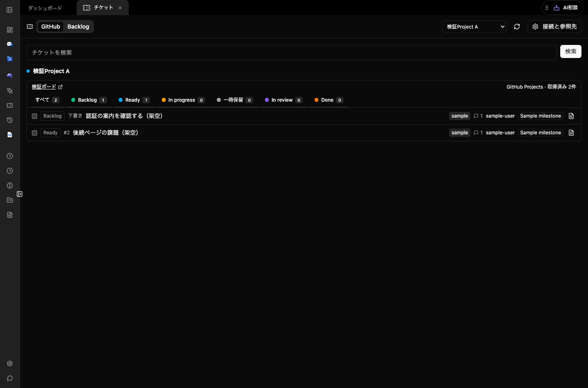Click the drag handle dots beside AI相談
The width and height of the screenshot is (588, 388).
tap(547, 8)
